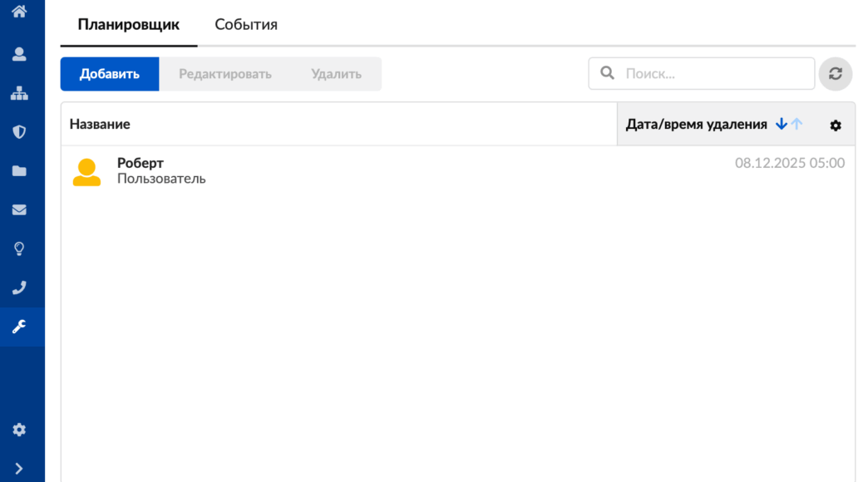Screen dimensions: 868x482
Task: Switch to the События tab
Action: [x=246, y=24]
